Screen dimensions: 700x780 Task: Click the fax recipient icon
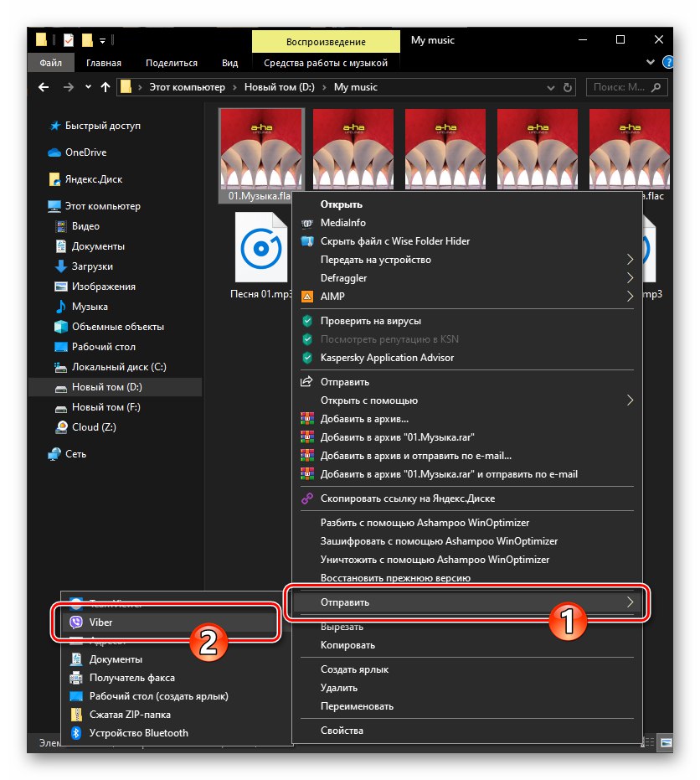tap(76, 678)
